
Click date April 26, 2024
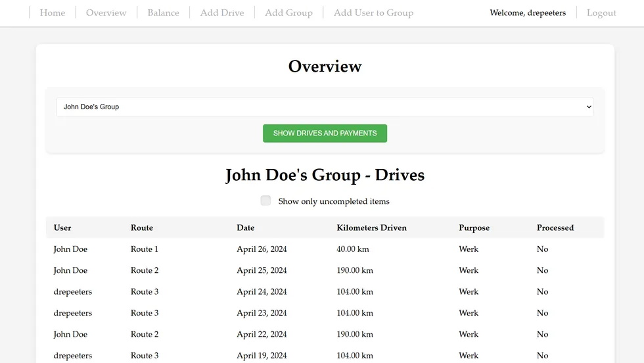coord(262,249)
